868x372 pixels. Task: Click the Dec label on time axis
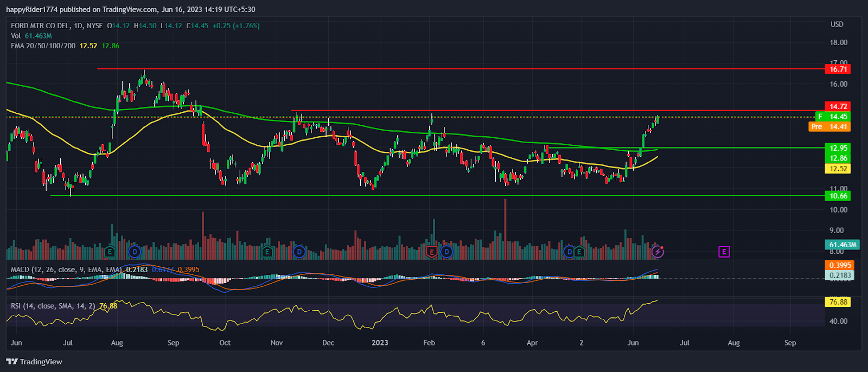point(328,343)
